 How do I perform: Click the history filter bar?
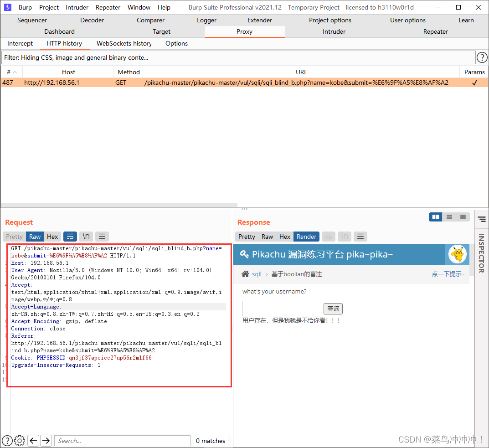tap(238, 57)
